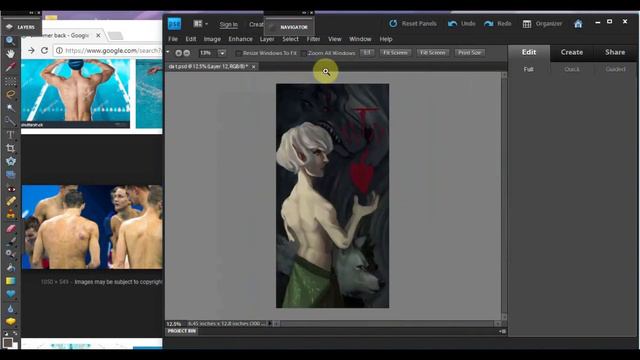Open the View menu
Image resolution: width=640 pixels, height=360 pixels.
coord(334,39)
